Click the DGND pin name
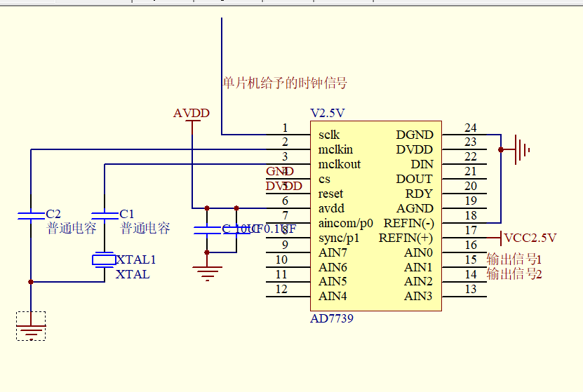Viewport: 583px width, 392px height. coord(415,135)
